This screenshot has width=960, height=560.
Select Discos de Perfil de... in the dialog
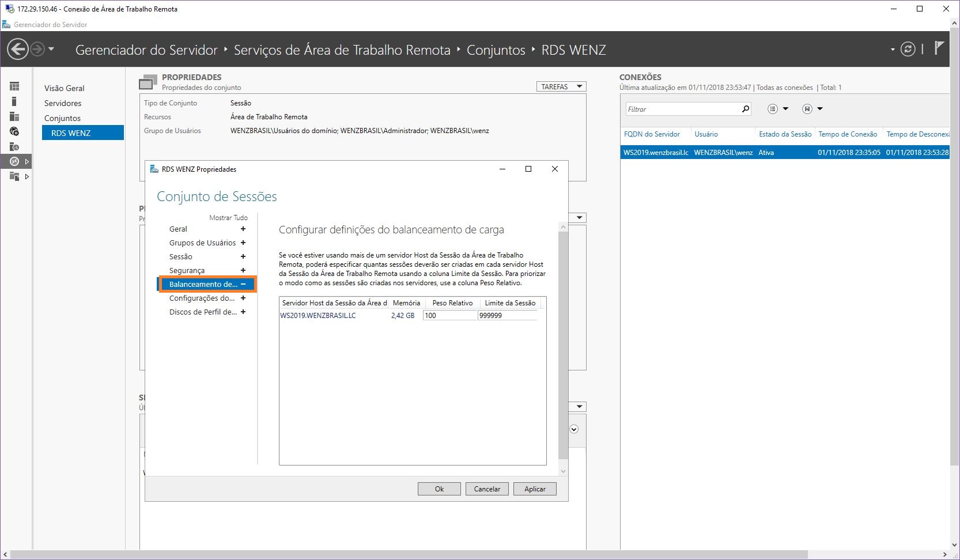click(x=203, y=312)
